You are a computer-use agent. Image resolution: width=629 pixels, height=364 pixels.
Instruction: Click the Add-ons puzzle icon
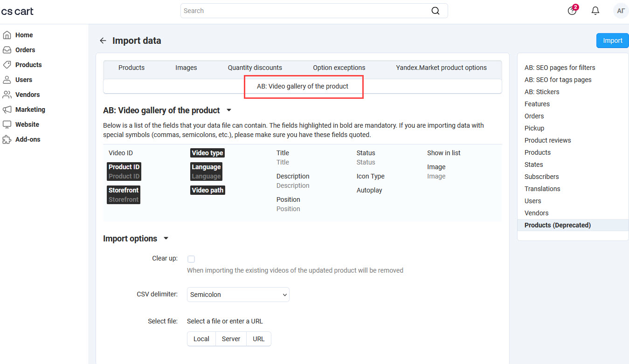[8, 139]
